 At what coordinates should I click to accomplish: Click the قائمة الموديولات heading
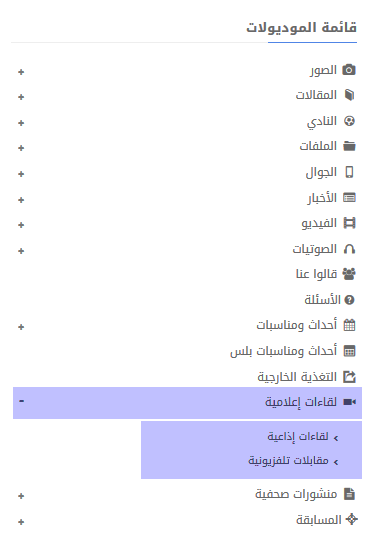click(301, 27)
